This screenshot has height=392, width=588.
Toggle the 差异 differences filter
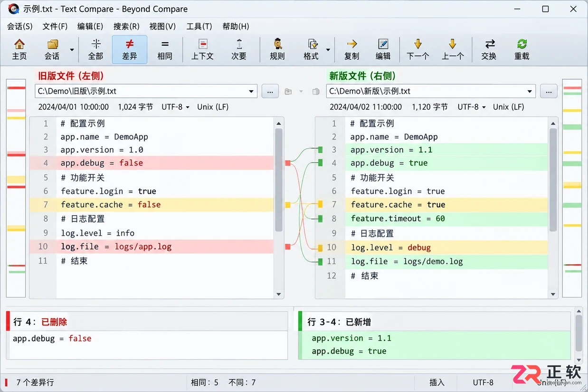(130, 49)
